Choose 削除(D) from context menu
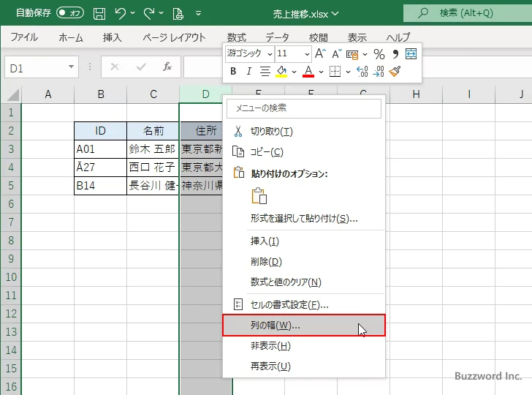Screen dimensions: 532x395 (304, 262)
